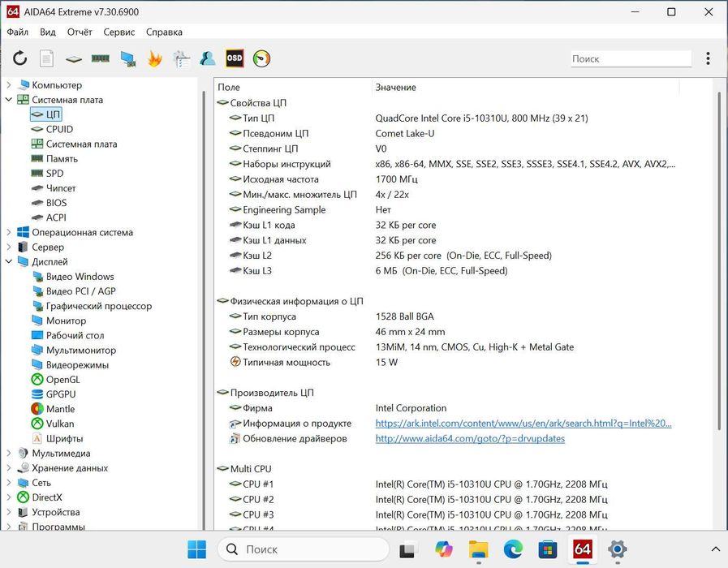Open the Рабочий стол tree item
The height and width of the screenshot is (568, 728).
67,335
